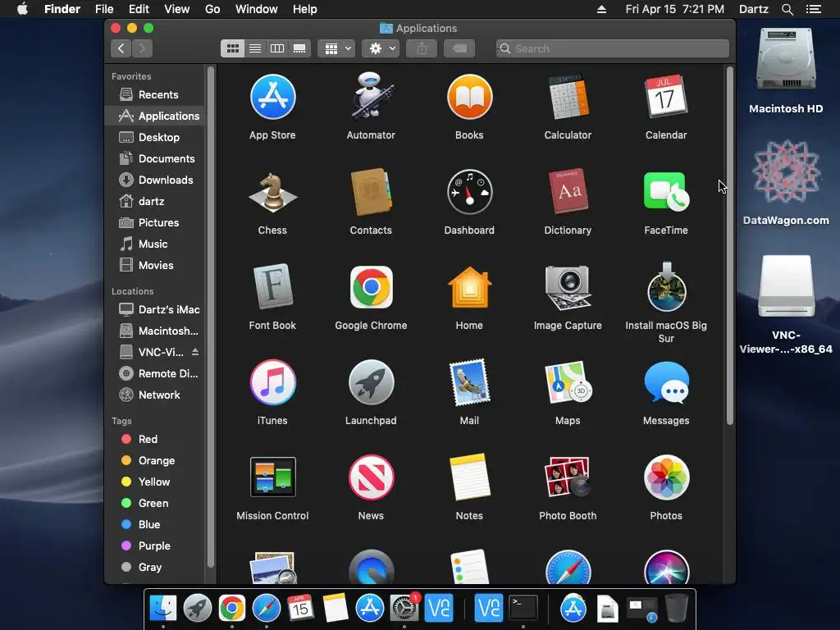Open System Preferences from the Dock
840x630 pixels.
[404, 608]
